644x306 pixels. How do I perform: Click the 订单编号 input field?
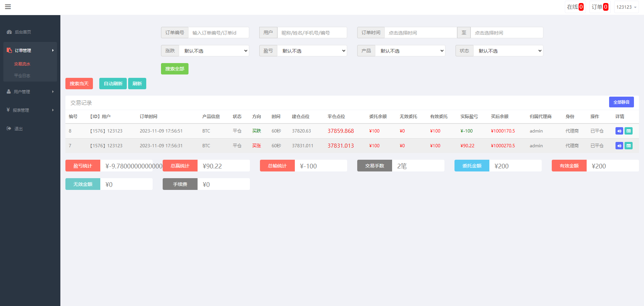click(x=219, y=33)
